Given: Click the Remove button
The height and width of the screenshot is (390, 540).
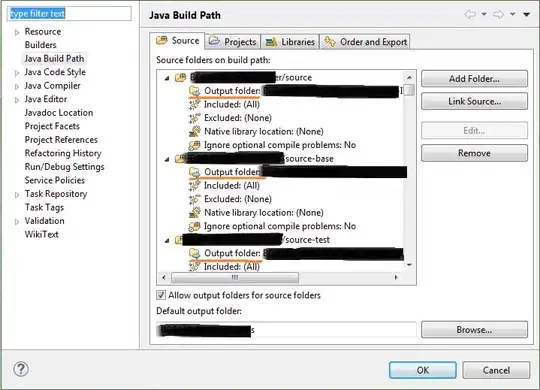Looking at the screenshot, I should coord(474,153).
